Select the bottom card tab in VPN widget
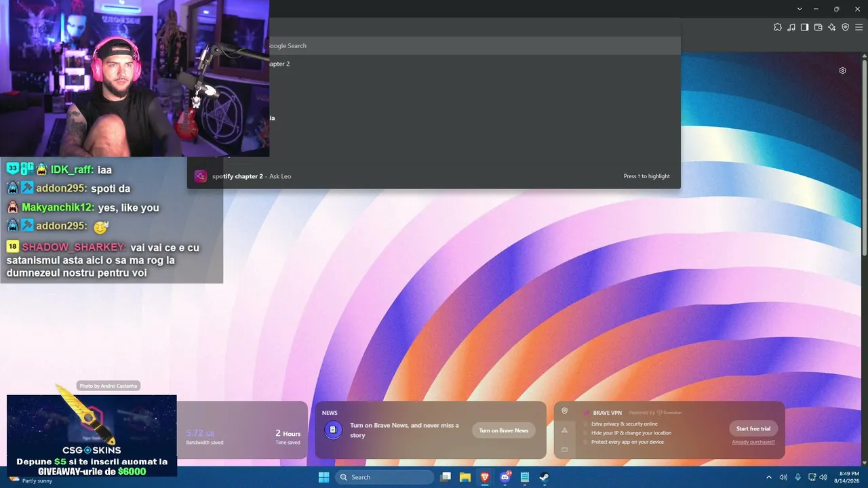The height and width of the screenshot is (488, 868). click(x=564, y=449)
